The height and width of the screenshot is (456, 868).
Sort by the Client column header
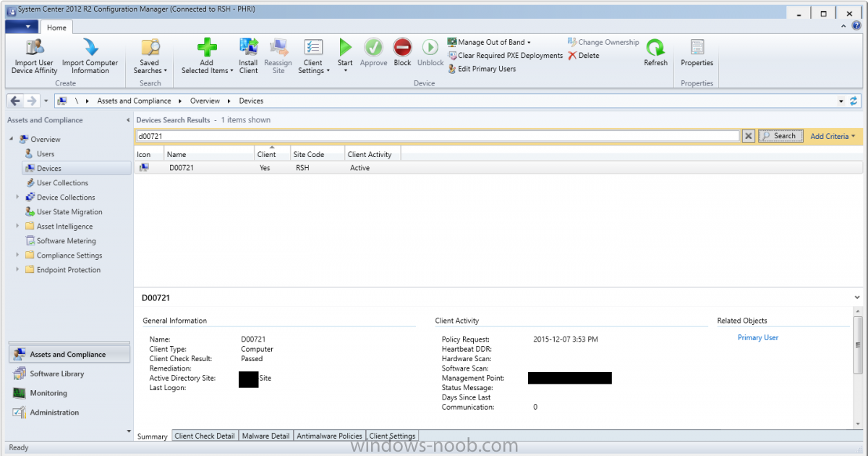click(x=272, y=154)
